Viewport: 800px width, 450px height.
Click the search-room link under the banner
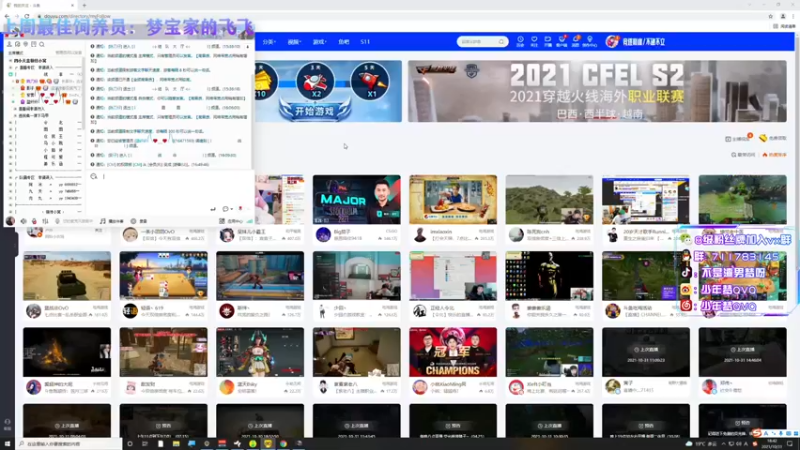(x=743, y=155)
